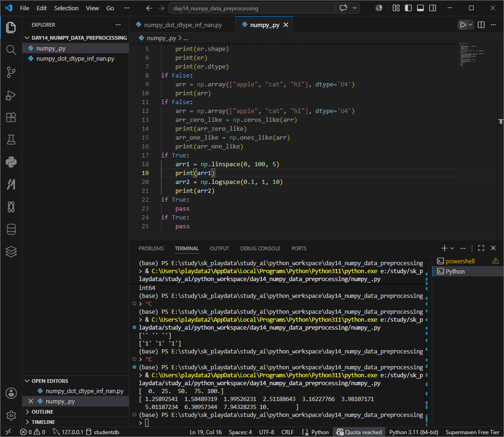The width and height of the screenshot is (504, 437).
Task: Open run options dropdown next to play button
Action: (x=470, y=25)
